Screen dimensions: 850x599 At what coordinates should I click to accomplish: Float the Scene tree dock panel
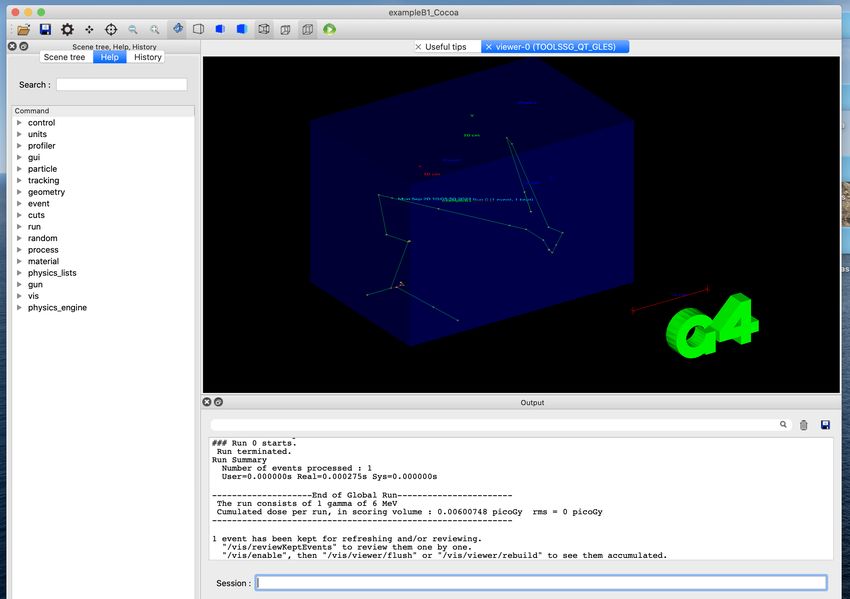pyautogui.click(x=24, y=46)
